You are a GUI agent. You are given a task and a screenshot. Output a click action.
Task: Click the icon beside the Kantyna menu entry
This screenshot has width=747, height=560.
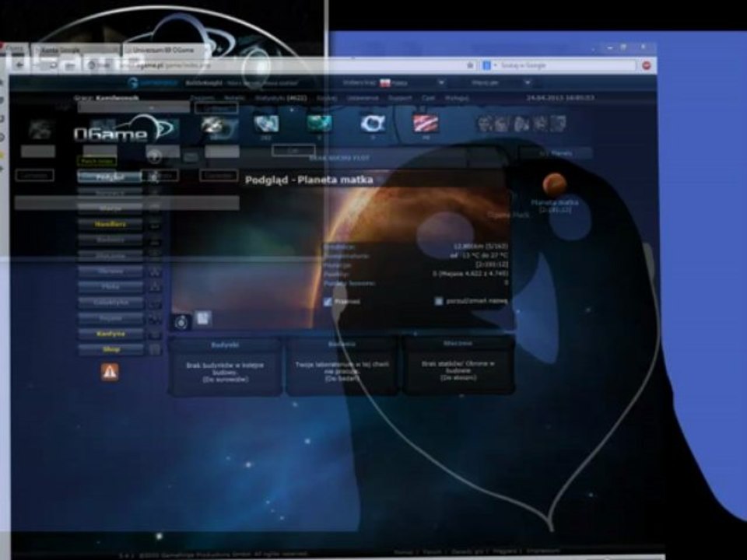coord(154,334)
